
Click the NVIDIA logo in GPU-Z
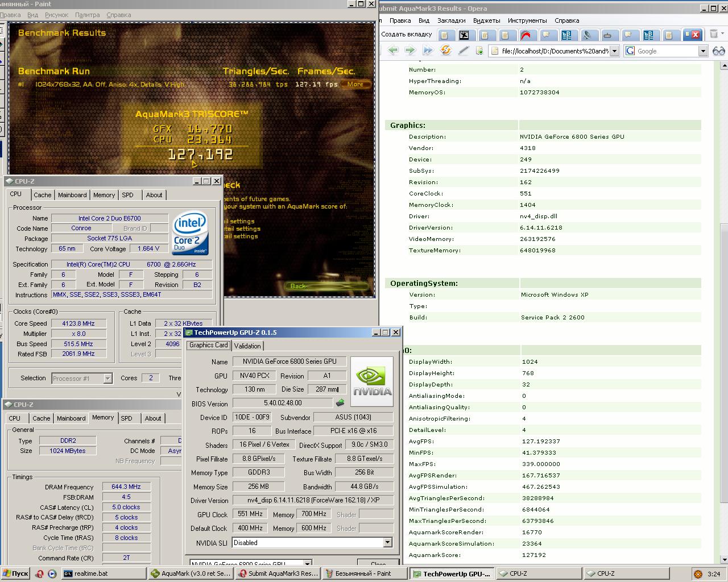372,381
